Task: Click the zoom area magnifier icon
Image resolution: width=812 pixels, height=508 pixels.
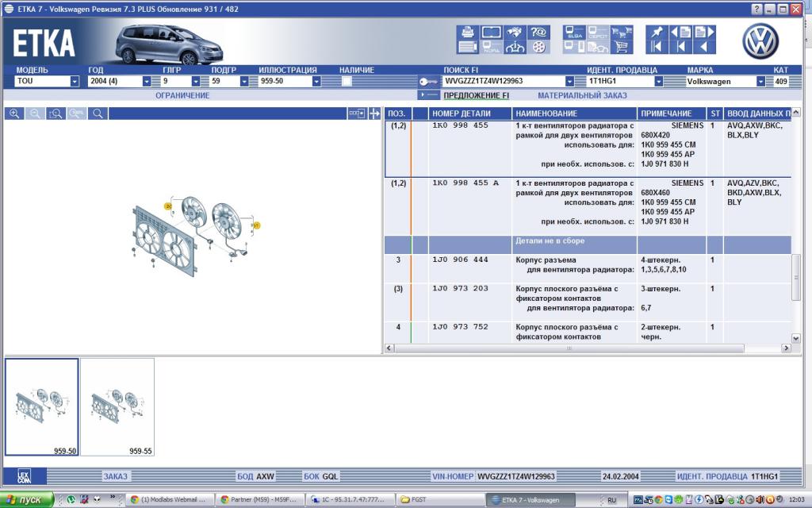Action: [x=56, y=114]
